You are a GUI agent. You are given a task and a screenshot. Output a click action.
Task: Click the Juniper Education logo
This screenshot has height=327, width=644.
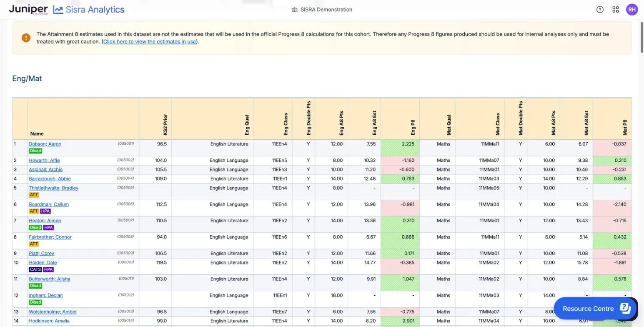[x=28, y=10]
